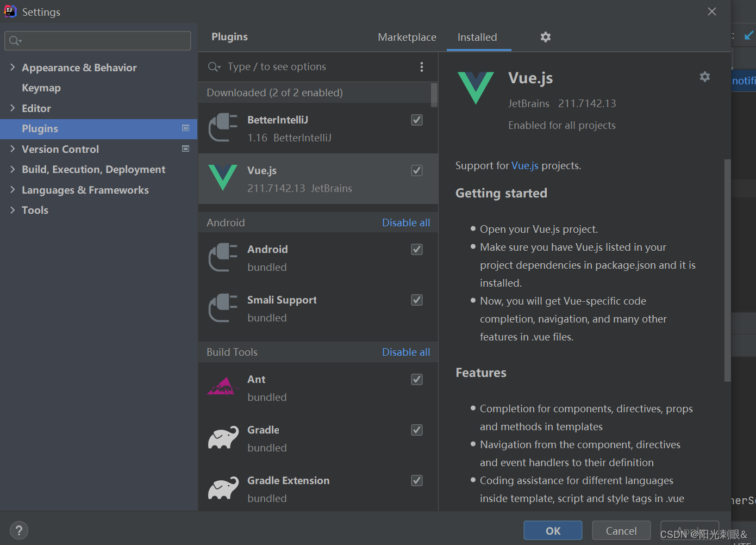Select the Gradle Extension plugin name
The height and width of the screenshot is (545, 756).
point(288,480)
